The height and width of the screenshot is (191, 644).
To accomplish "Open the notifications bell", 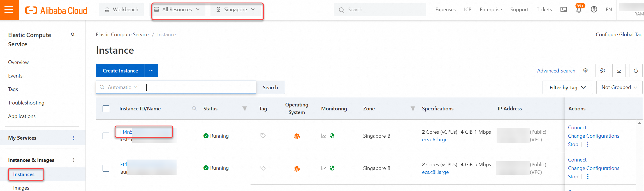I will point(578,10).
